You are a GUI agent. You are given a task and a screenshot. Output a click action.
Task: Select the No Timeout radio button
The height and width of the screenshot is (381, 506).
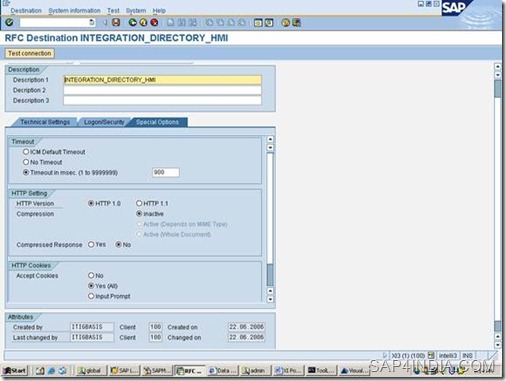[26, 162]
